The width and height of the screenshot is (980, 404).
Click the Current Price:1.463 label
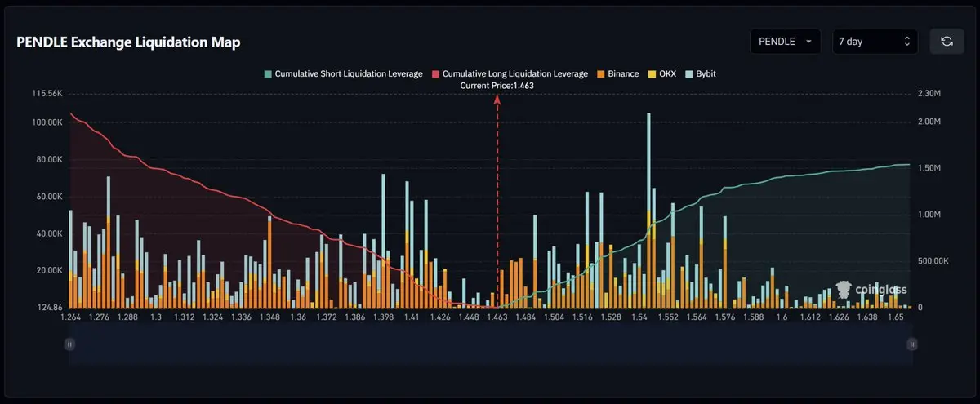point(497,85)
